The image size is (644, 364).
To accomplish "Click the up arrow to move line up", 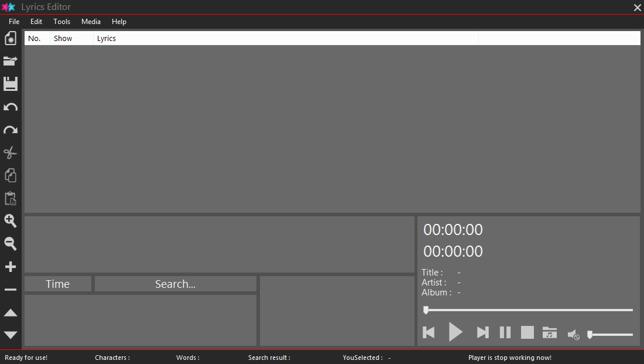I will [x=10, y=312].
